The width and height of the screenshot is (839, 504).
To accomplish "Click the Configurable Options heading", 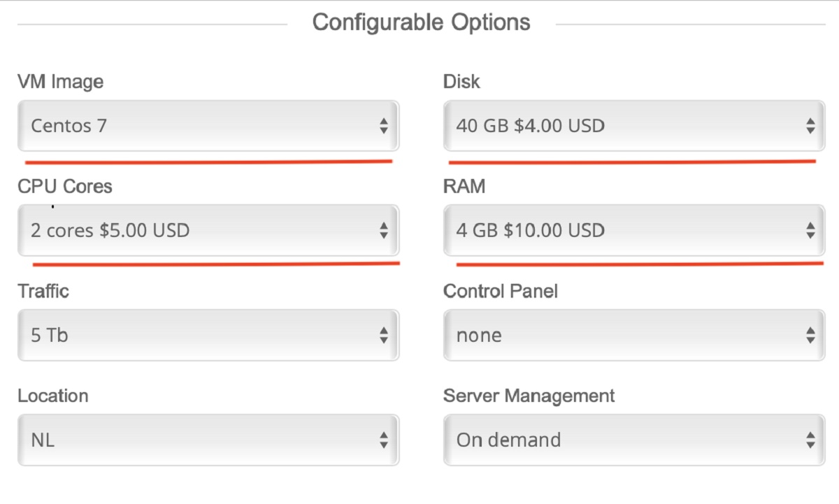I will click(421, 22).
